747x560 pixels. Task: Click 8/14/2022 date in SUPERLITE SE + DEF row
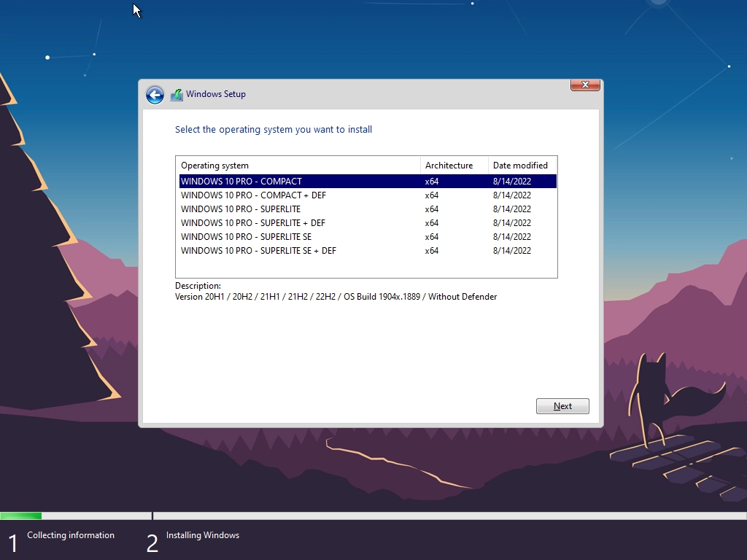point(511,251)
